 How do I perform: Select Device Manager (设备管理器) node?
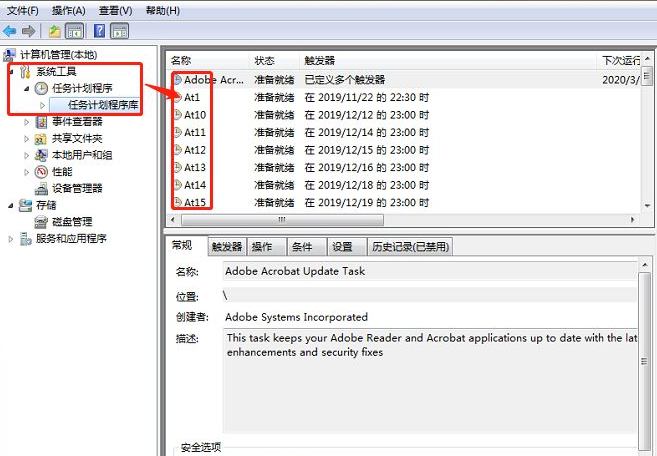(x=76, y=188)
